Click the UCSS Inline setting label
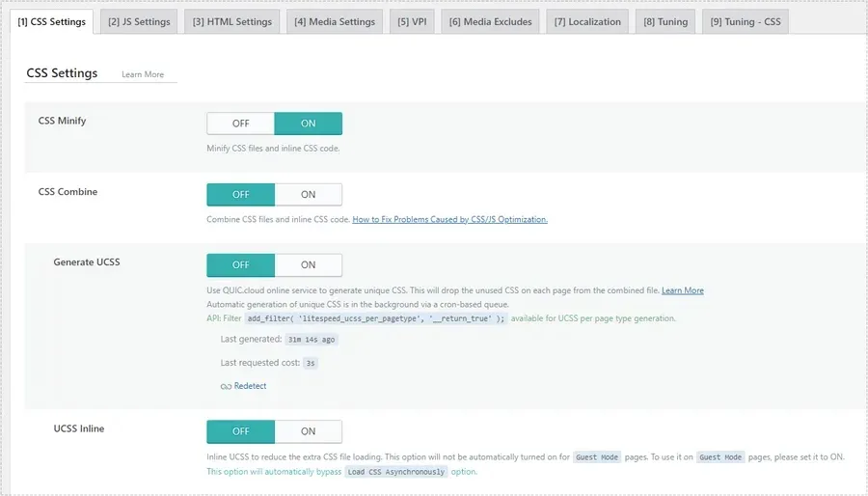The width and height of the screenshot is (868, 496). coord(79,428)
